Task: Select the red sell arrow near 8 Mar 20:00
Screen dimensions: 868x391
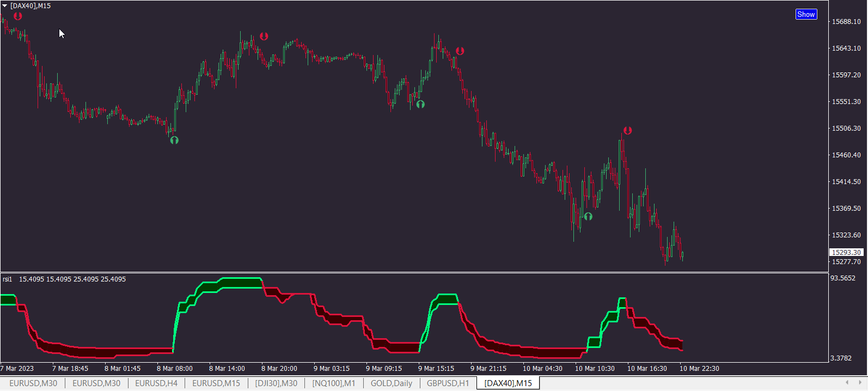Action: click(x=264, y=36)
